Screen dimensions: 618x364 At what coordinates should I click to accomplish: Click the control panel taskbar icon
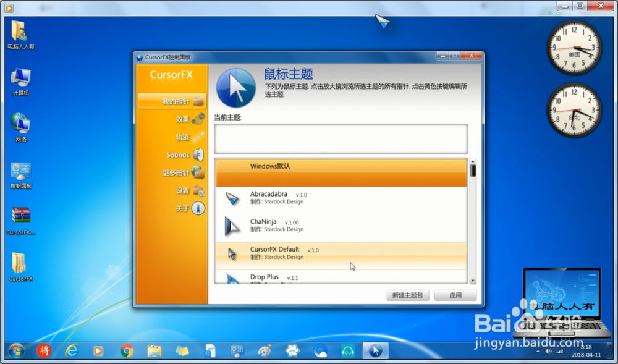(x=237, y=350)
